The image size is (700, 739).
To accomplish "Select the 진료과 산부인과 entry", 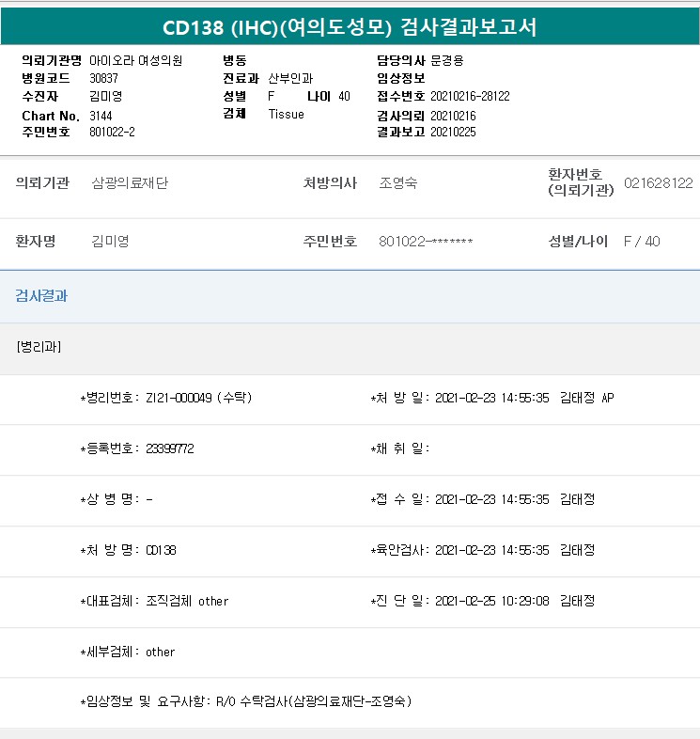I will coord(291,78).
